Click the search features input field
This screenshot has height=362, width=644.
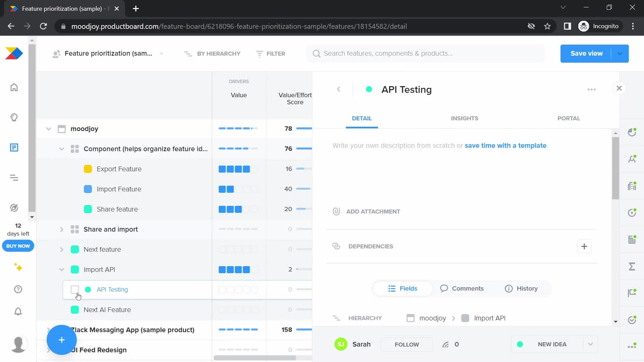tap(425, 54)
